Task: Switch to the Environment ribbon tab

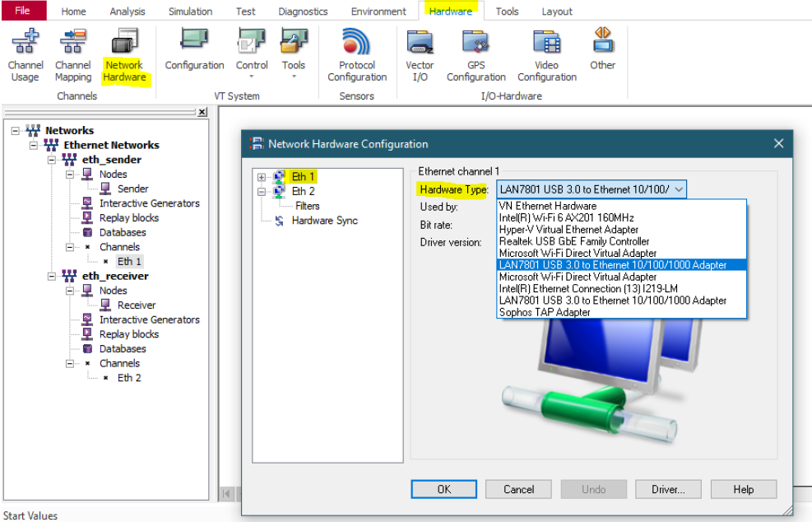Action: coord(378,12)
